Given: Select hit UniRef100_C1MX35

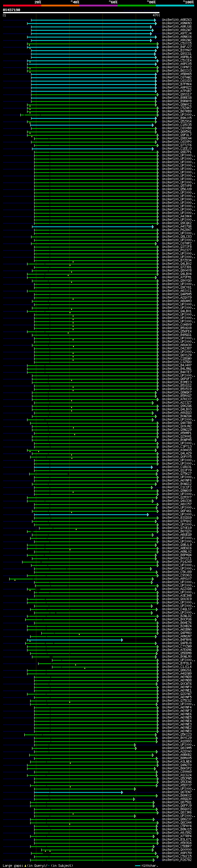Looking at the screenshot, I should (177, 125).
